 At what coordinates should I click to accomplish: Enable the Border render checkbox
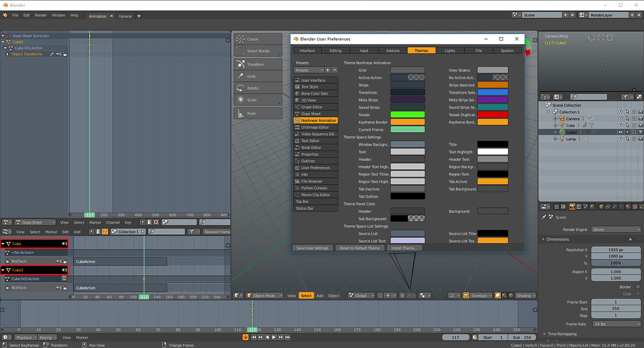point(638,287)
